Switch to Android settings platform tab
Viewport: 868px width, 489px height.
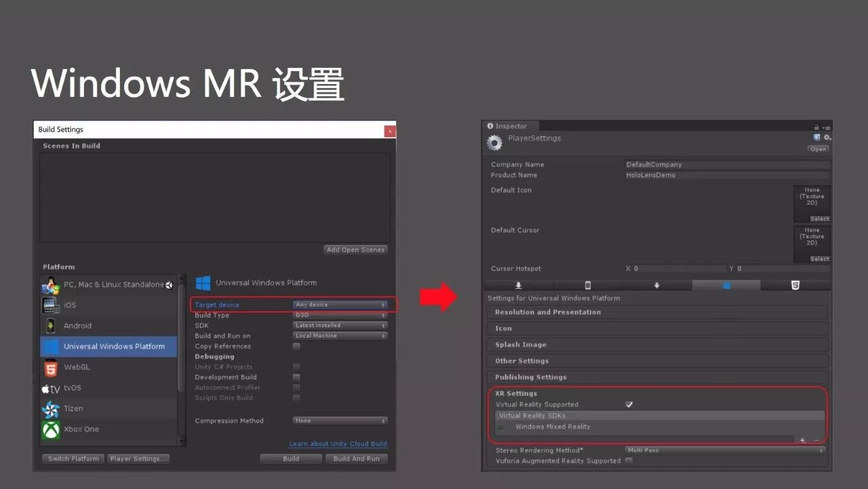(x=656, y=286)
